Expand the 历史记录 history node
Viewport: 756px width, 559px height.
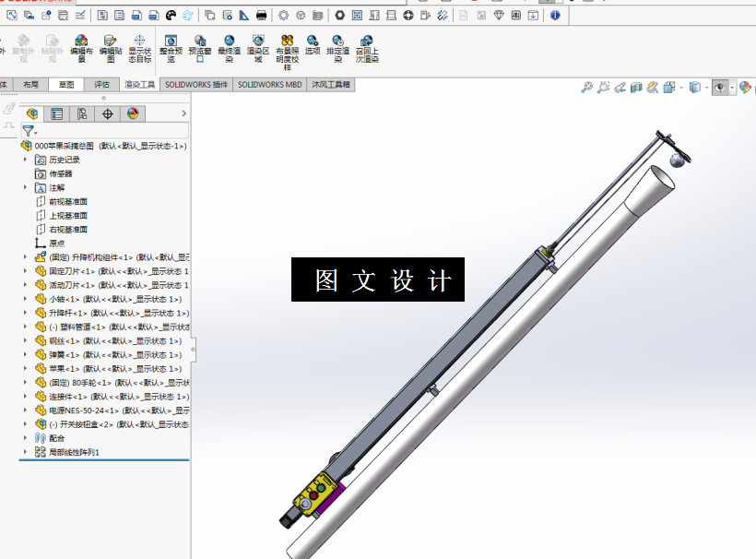[x=26, y=160]
